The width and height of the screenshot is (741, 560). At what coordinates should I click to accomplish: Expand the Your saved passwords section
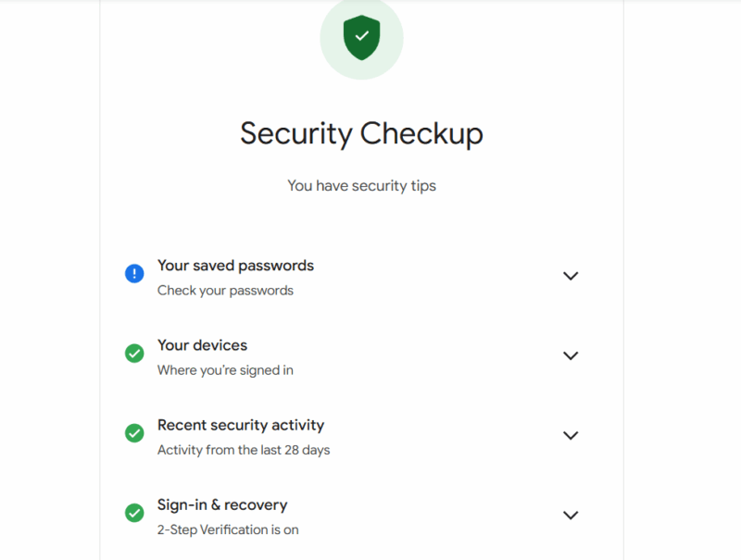(571, 276)
